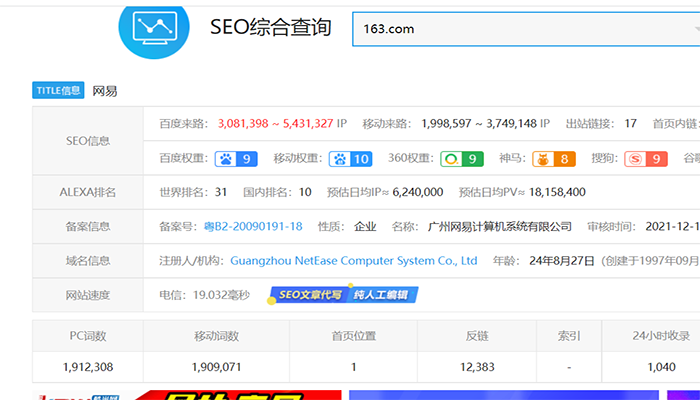Image resolution: width=700 pixels, height=400 pixels.
Task: Click the 首页位置 value 1
Action: [x=354, y=367]
